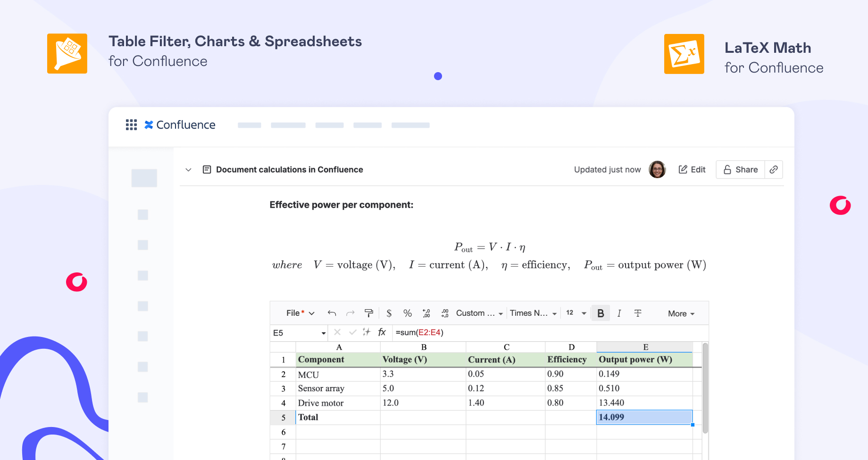The width and height of the screenshot is (868, 460).
Task: Click the page document icon beside title
Action: pyautogui.click(x=207, y=170)
